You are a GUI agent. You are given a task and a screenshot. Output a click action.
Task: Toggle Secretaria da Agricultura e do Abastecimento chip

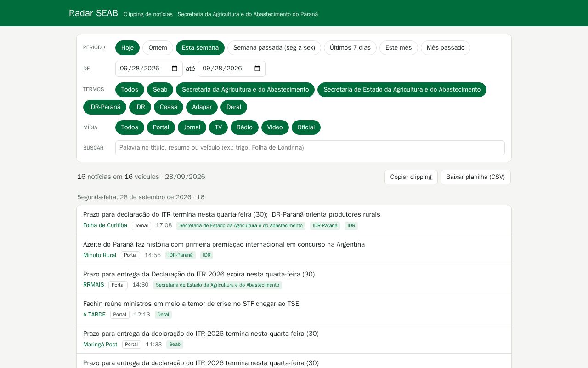coord(245,90)
